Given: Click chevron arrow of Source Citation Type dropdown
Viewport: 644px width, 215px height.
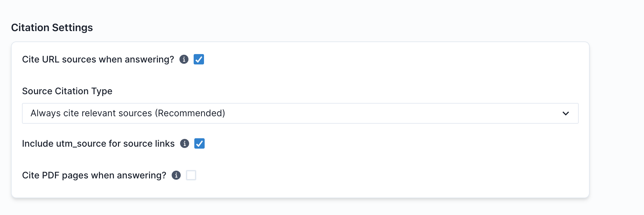Looking at the screenshot, I should 565,113.
